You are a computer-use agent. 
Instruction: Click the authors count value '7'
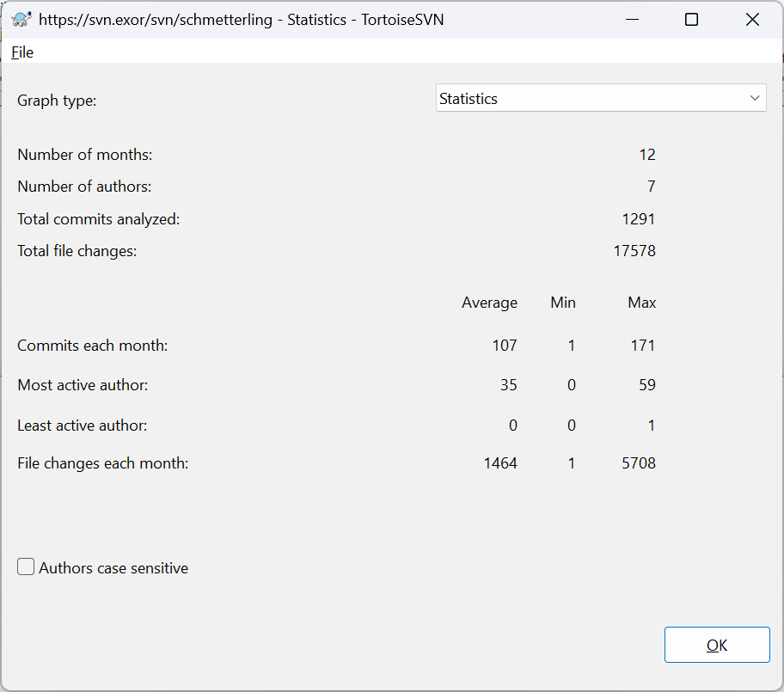(x=651, y=187)
